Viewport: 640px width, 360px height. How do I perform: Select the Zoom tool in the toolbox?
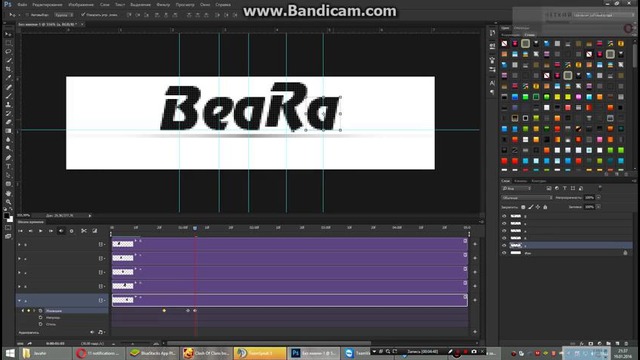pyautogui.click(x=8, y=202)
